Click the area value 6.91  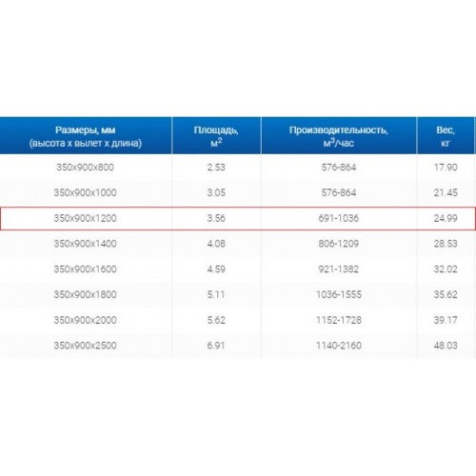(216, 346)
